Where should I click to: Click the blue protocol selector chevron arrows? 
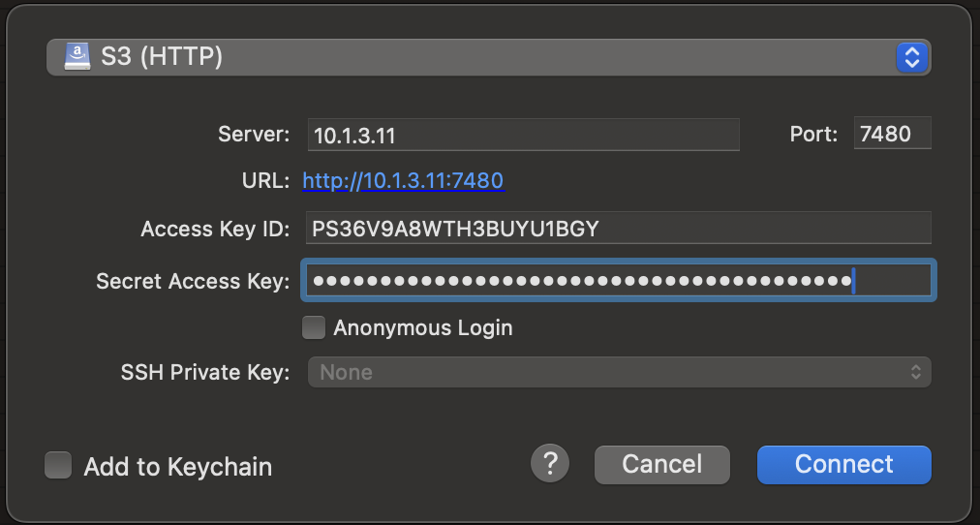[912, 57]
